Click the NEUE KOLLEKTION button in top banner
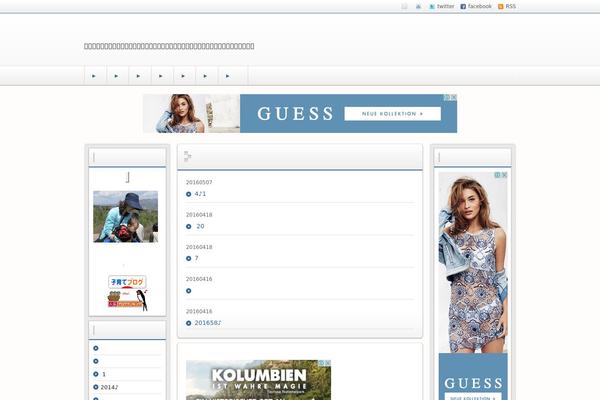 pyautogui.click(x=393, y=114)
